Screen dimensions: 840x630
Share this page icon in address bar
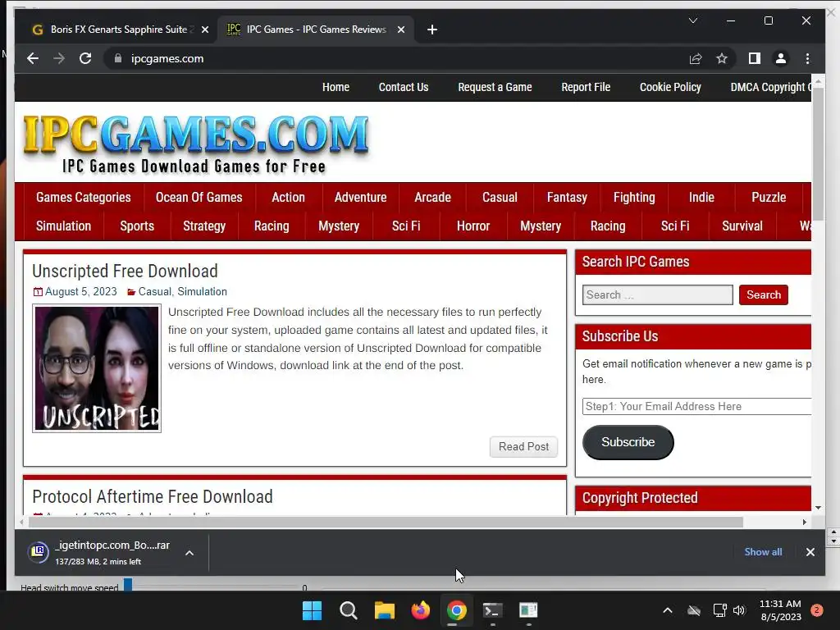click(x=696, y=58)
